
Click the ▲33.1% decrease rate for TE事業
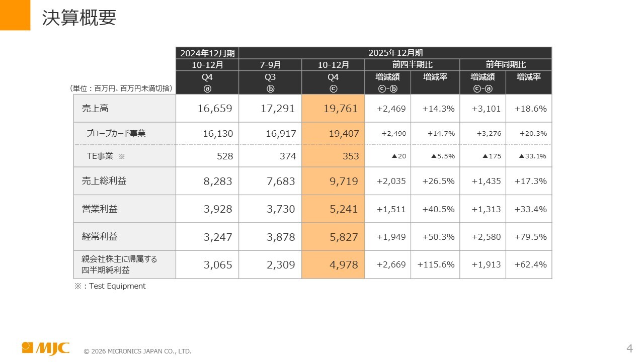point(532,156)
